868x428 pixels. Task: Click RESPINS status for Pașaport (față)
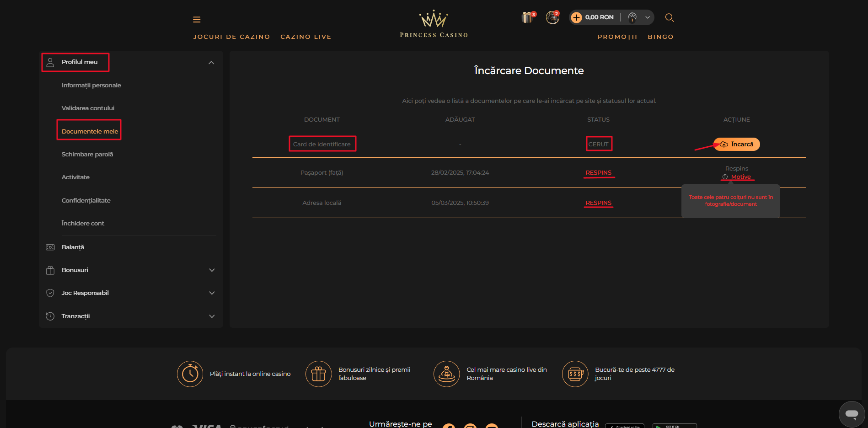(598, 173)
